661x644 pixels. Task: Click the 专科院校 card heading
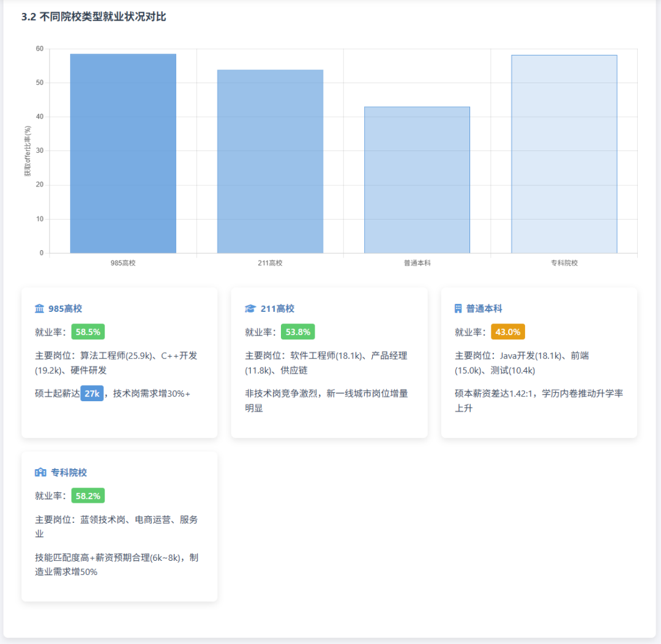[x=69, y=473]
